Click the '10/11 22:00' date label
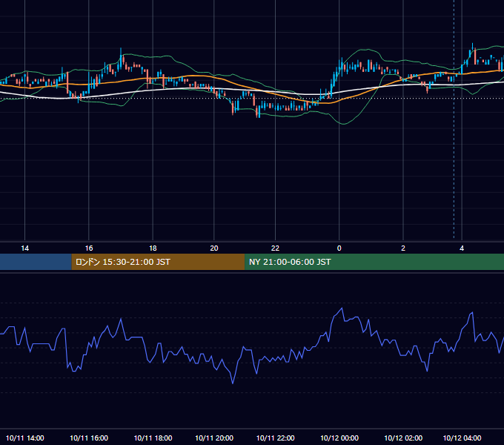The image size is (504, 445). click(275, 438)
